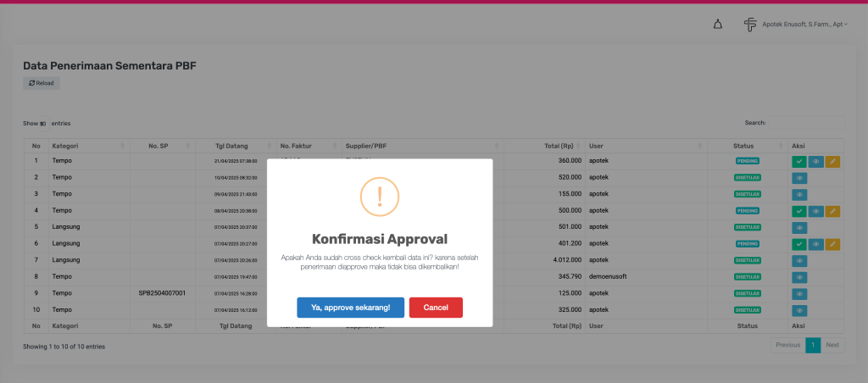Open row 7 details via eye icon
Viewport: 868px width, 383px height.
(798, 261)
